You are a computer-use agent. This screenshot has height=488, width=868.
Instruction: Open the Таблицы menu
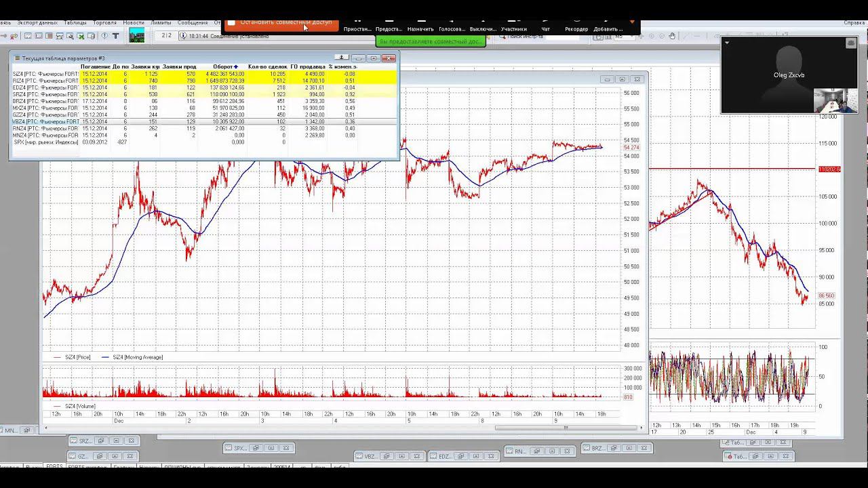[x=75, y=22]
